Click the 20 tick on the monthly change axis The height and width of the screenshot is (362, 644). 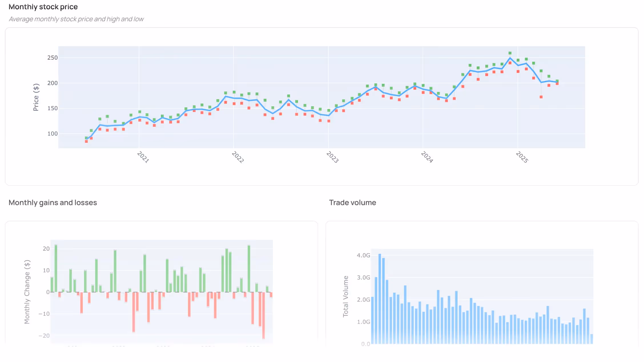[x=46, y=249]
